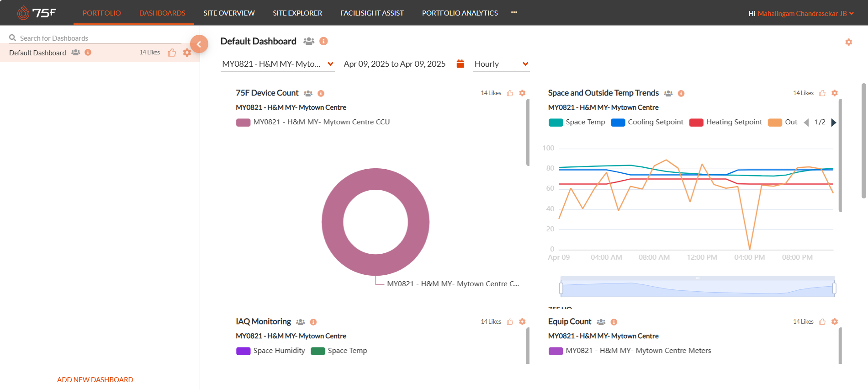Like the 75F Device Count widget
This screenshot has width=868, height=390.
click(510, 93)
